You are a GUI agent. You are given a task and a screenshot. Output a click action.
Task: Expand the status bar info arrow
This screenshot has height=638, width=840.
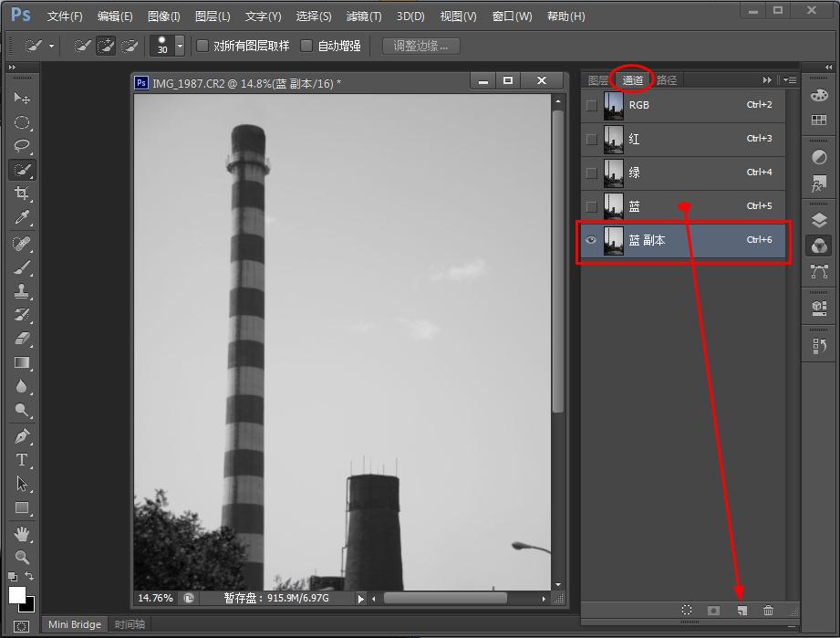point(361,599)
